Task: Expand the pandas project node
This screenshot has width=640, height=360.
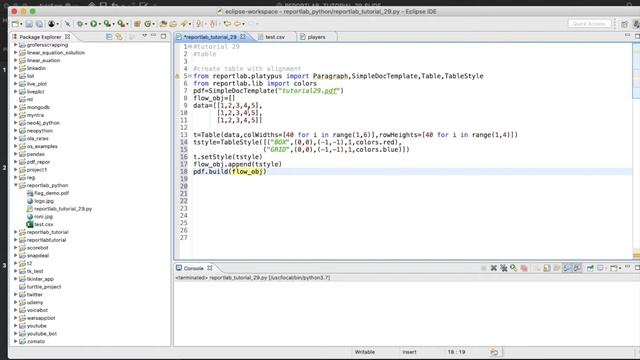Action: (x=16, y=154)
